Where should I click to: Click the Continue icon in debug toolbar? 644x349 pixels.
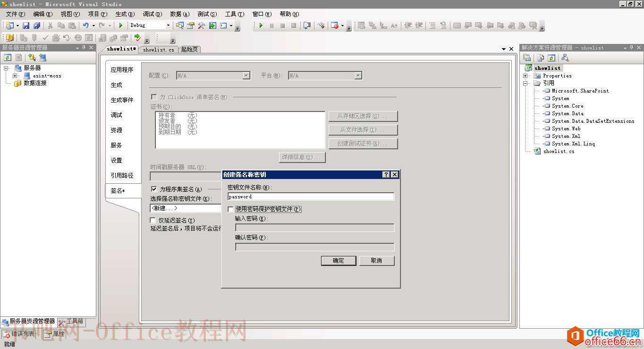point(261,26)
